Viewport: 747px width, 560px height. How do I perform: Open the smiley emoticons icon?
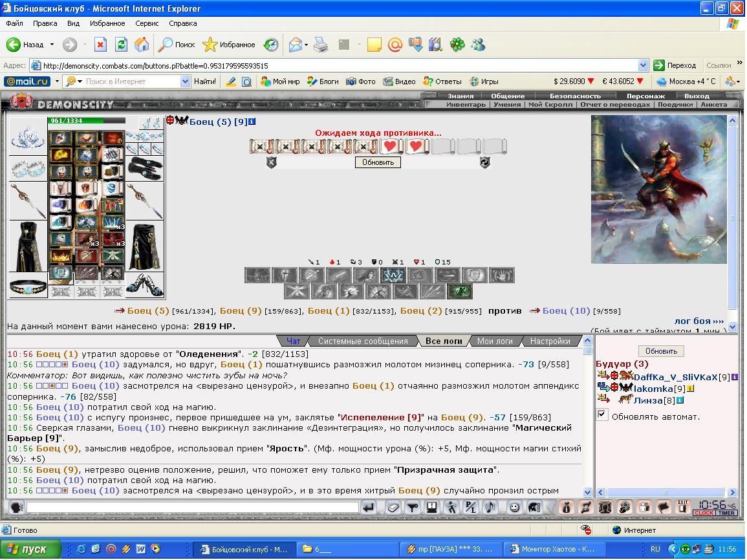(514, 508)
